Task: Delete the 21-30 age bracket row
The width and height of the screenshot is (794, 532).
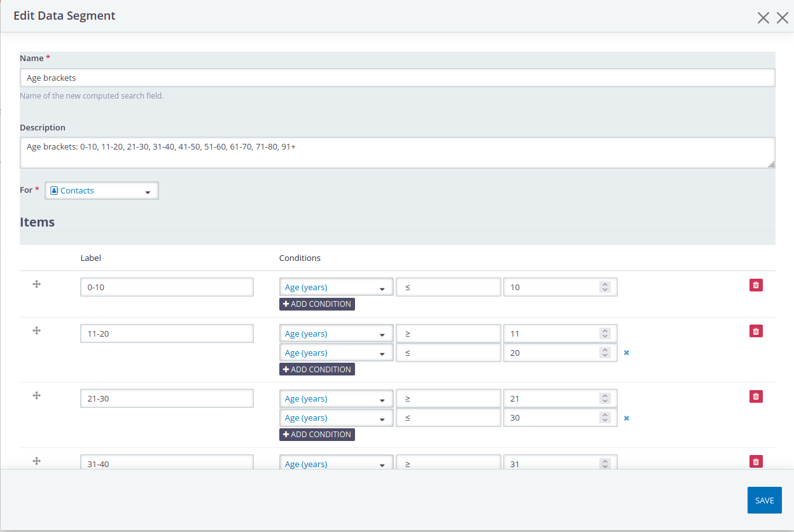Action: pos(756,396)
